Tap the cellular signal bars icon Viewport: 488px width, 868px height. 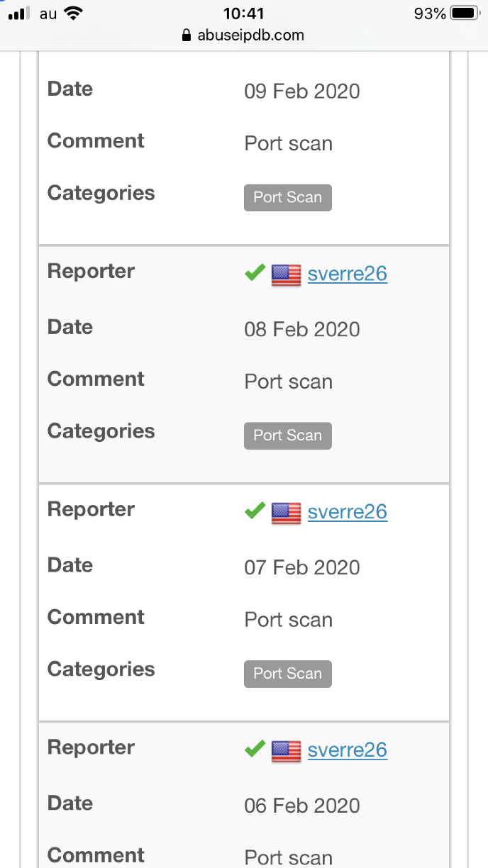point(19,13)
